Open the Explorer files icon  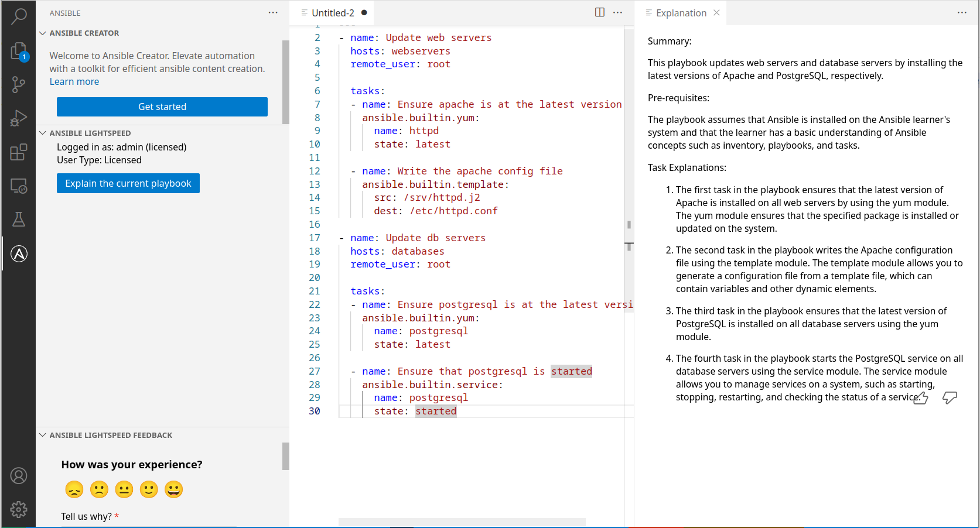pyautogui.click(x=19, y=52)
